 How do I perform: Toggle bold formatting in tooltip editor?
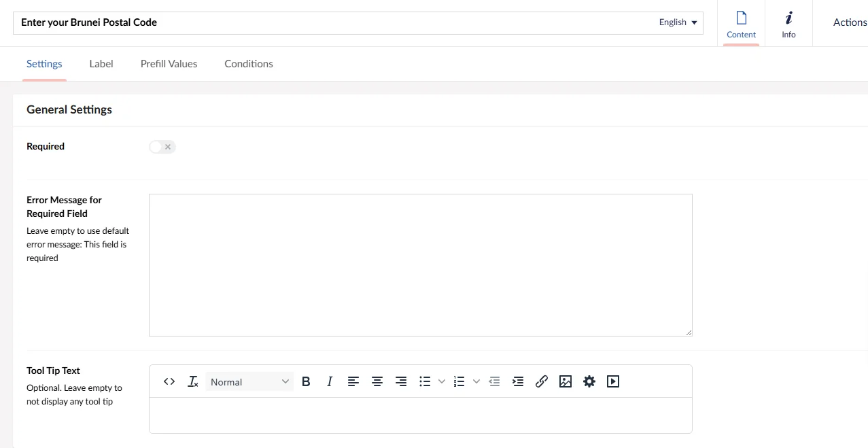[306, 382]
